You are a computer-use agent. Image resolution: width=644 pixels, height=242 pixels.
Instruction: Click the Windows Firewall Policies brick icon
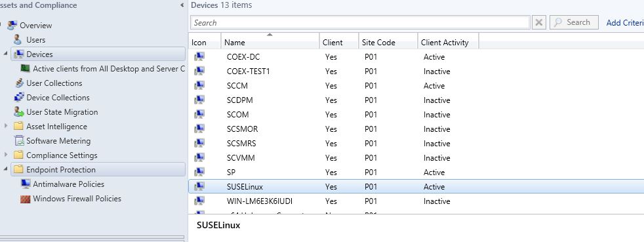(26, 199)
